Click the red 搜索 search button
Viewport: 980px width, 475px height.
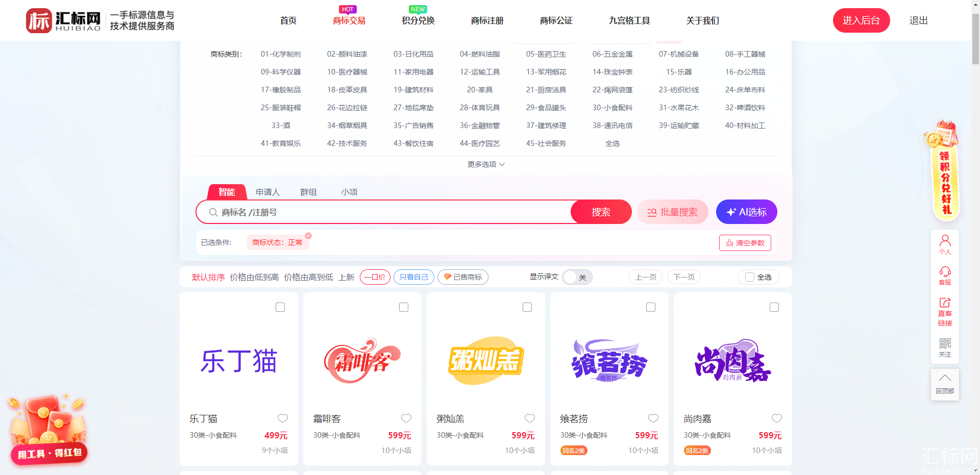[x=601, y=212]
